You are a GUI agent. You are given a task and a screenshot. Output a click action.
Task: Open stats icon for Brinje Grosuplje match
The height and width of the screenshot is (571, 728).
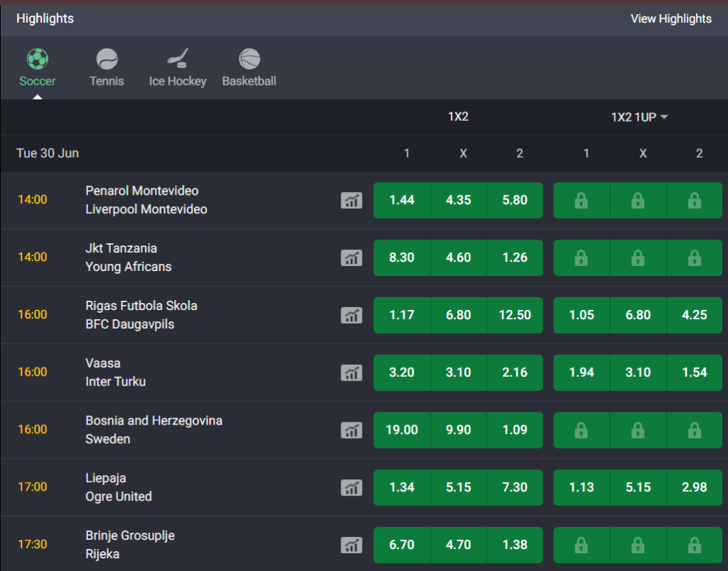pyautogui.click(x=351, y=545)
